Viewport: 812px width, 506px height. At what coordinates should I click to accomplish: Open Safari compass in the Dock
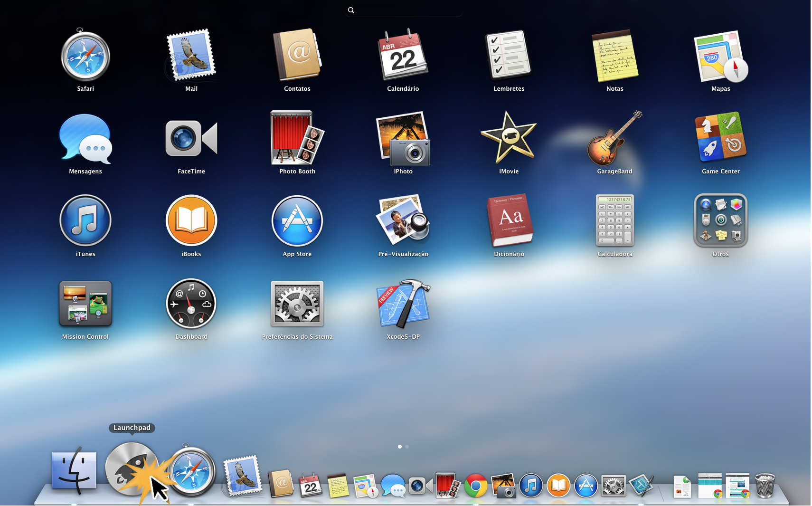tap(191, 470)
